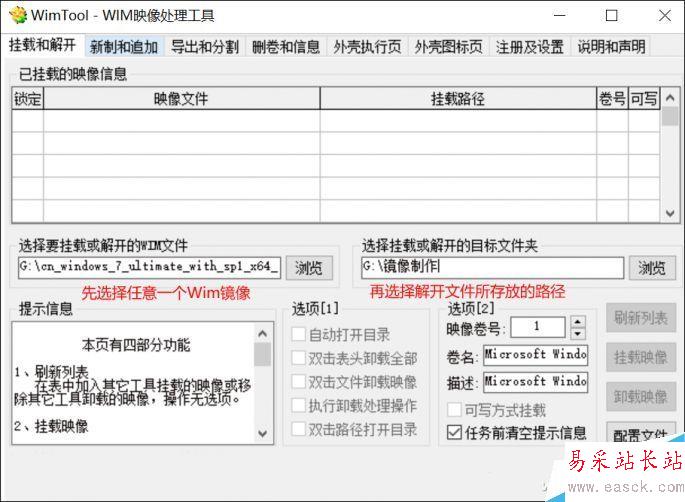Viewport: 685px width, 502px height.
Task: Click the text 本页有四部分功能
Action: (136, 345)
